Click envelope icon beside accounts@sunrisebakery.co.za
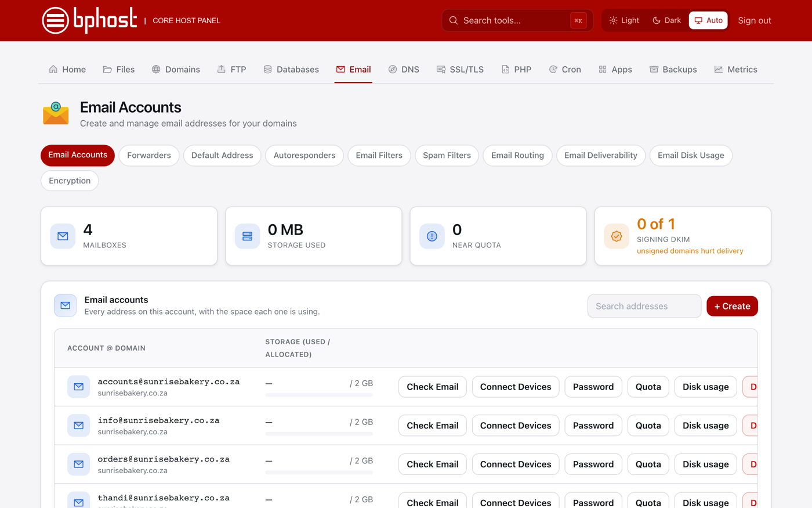812x508 pixels. coord(78,387)
